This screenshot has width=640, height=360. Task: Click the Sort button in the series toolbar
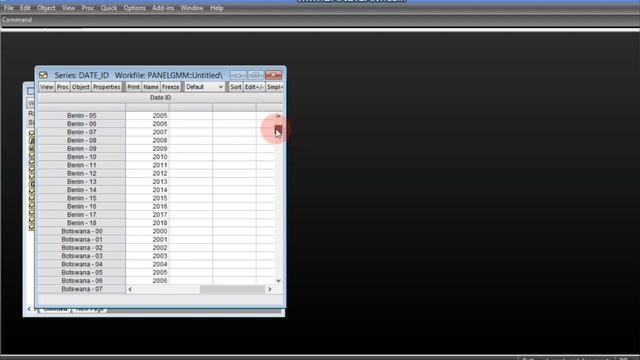click(x=236, y=87)
